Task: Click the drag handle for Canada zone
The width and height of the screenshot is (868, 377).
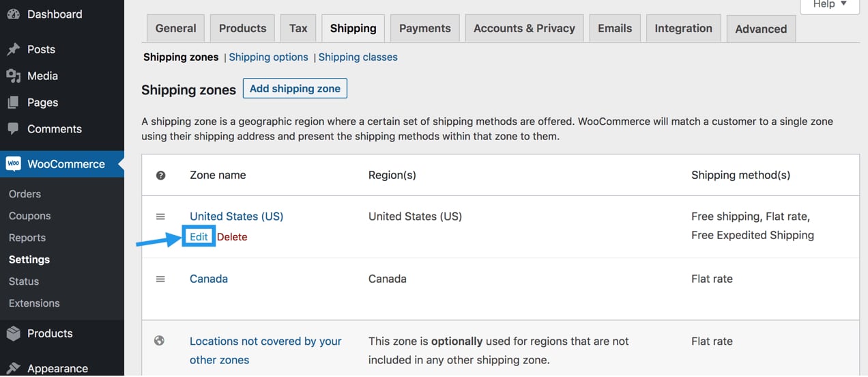Action: pos(160,279)
